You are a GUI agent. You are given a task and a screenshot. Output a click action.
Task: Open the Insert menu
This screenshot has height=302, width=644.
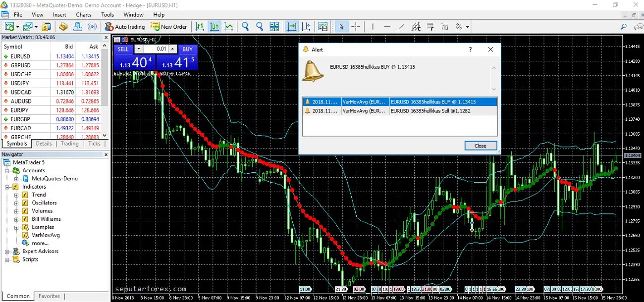[59, 15]
